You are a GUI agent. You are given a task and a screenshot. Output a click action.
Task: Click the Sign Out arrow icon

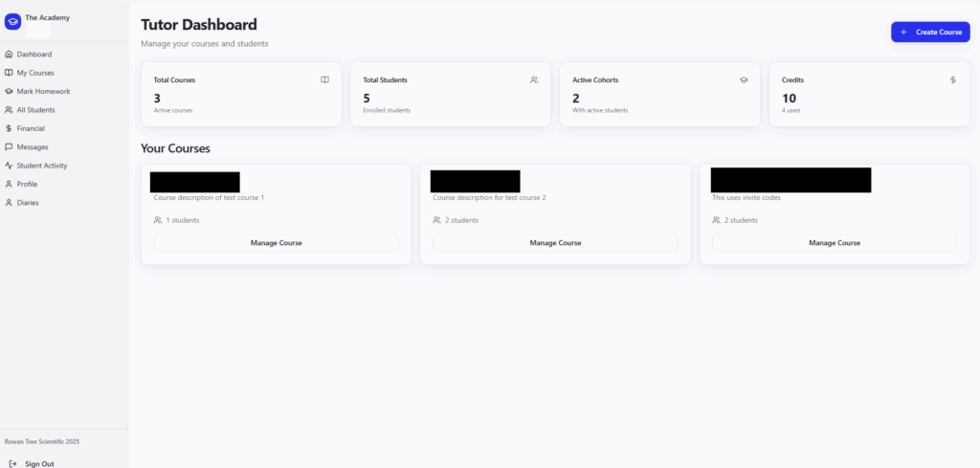12,463
